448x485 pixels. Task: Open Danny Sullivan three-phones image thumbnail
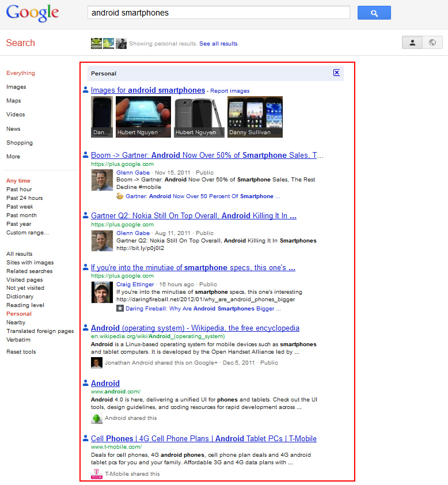click(255, 116)
